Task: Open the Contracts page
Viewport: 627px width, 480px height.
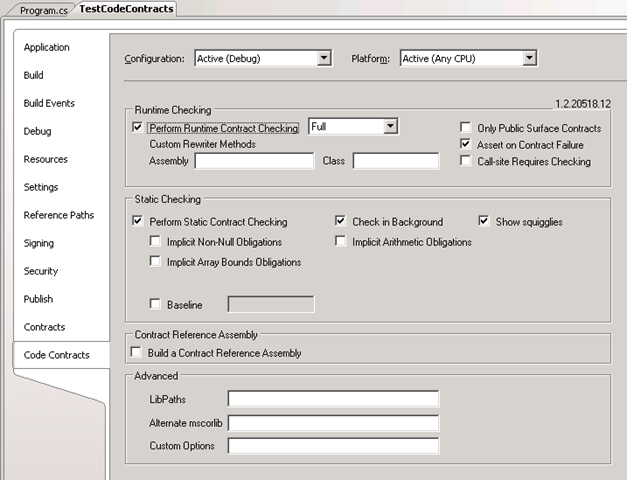Action: 44,327
